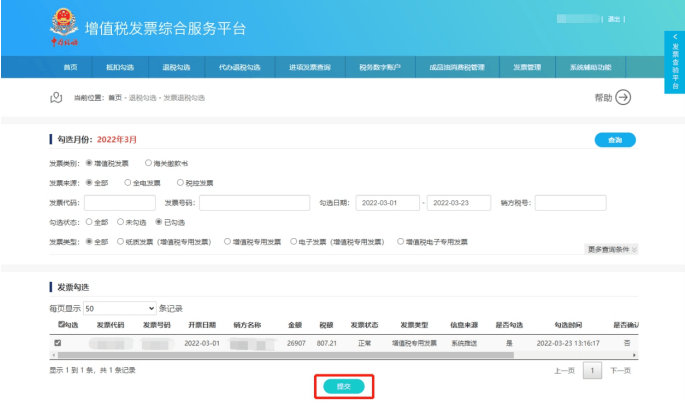Click into the 发票代码 input field
The image size is (685, 416).
pyautogui.click(x=120, y=203)
